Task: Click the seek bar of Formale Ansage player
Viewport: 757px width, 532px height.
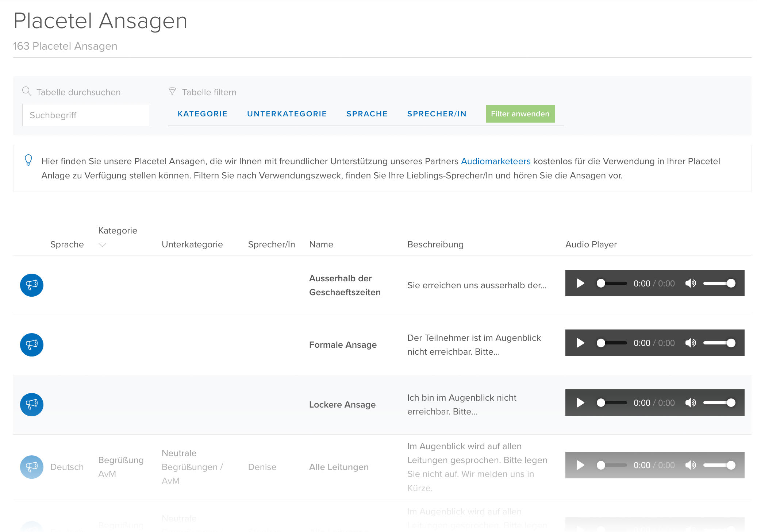Action: tap(613, 343)
